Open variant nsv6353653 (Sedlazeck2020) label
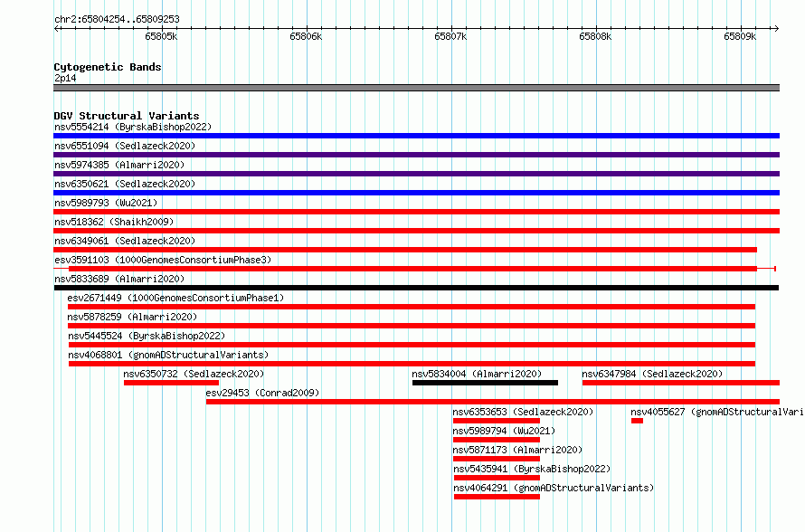 [523, 412]
